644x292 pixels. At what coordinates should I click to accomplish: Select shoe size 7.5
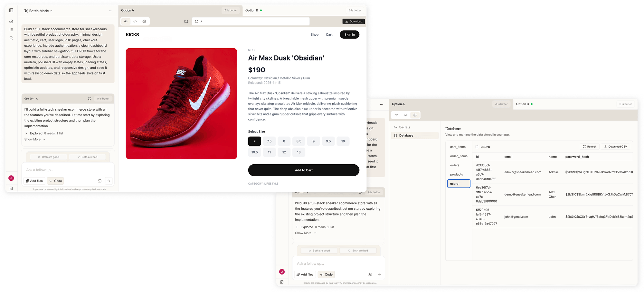click(x=269, y=141)
